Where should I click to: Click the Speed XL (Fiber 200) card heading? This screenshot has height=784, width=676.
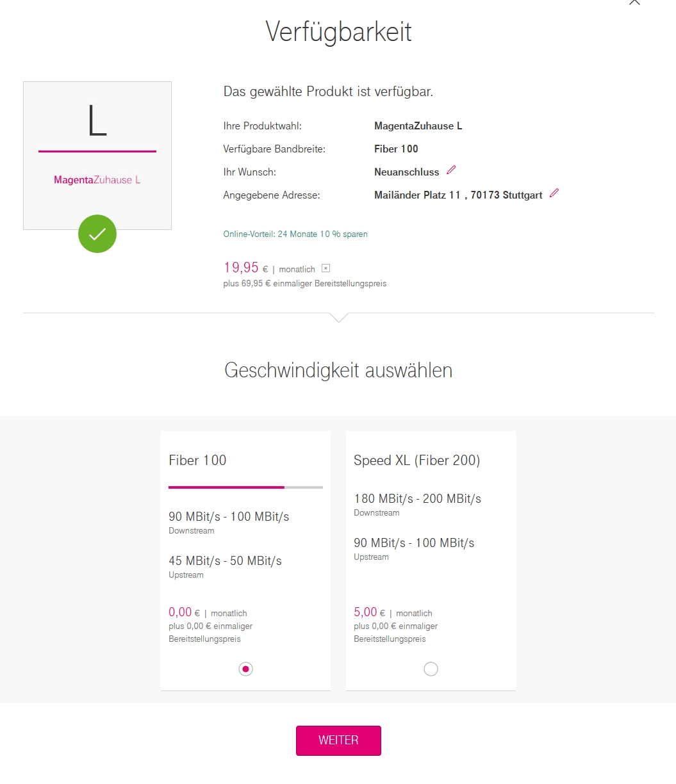coord(416,460)
